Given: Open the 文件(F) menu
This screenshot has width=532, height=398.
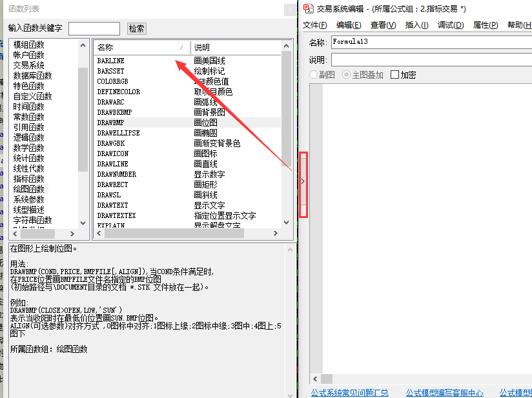Looking at the screenshot, I should click(x=315, y=25).
